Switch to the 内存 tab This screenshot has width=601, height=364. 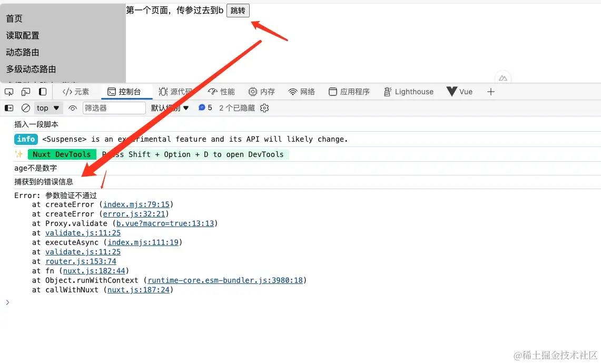pyautogui.click(x=261, y=92)
